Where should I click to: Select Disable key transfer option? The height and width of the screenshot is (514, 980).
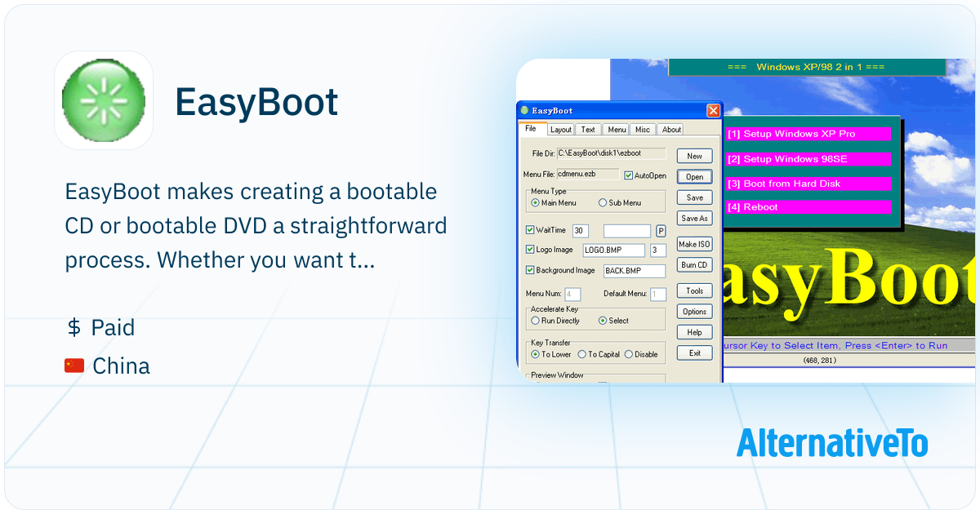coord(628,354)
